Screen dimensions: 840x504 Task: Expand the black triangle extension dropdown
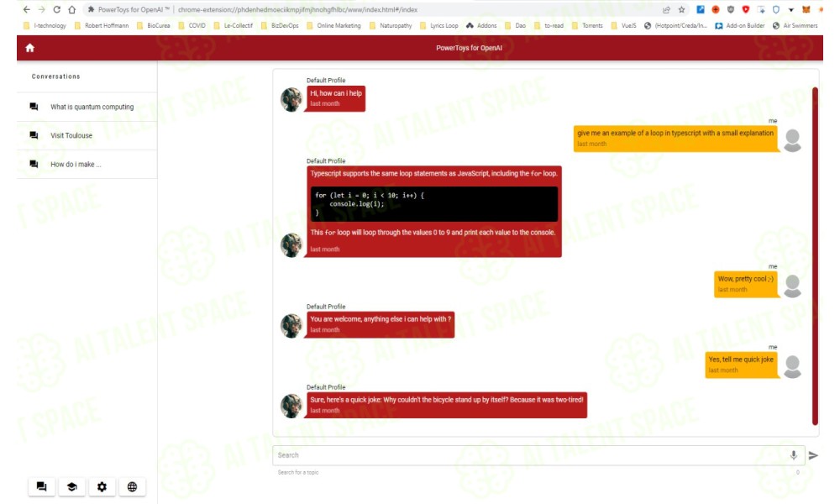point(790,9)
